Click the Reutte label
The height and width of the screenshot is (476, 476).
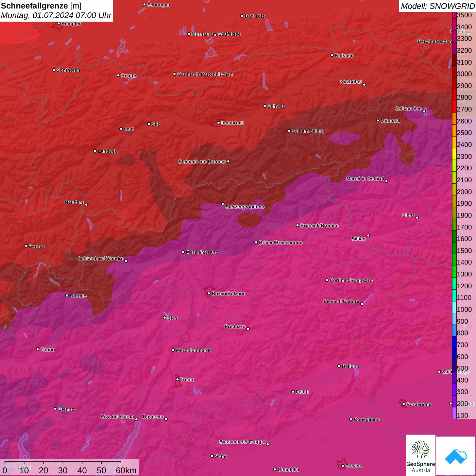pos(129,75)
